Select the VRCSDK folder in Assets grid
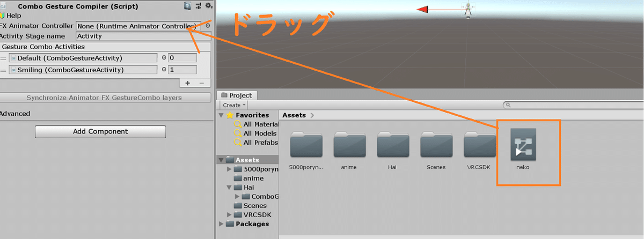Screen dimensions: 644x239 480,151
